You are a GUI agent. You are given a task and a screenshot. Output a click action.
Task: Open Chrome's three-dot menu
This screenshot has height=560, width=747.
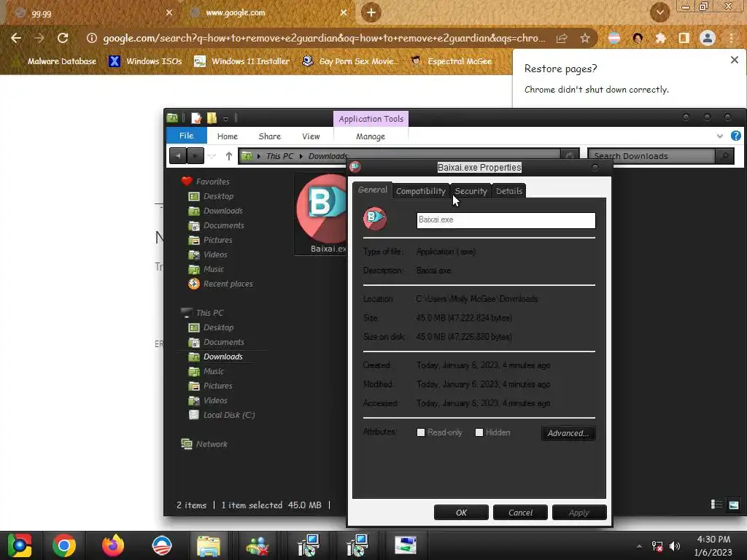[731, 38]
